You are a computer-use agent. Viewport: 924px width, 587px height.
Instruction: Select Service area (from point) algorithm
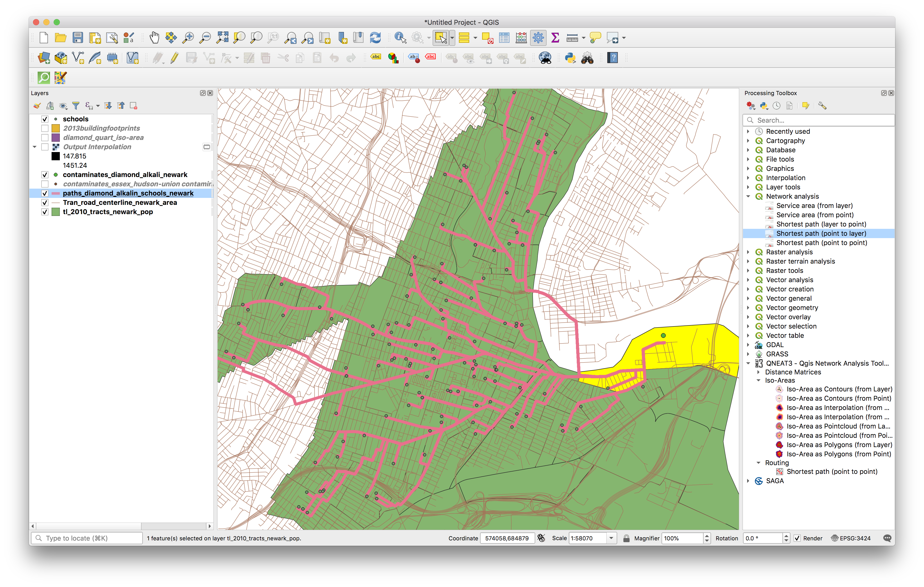point(815,215)
